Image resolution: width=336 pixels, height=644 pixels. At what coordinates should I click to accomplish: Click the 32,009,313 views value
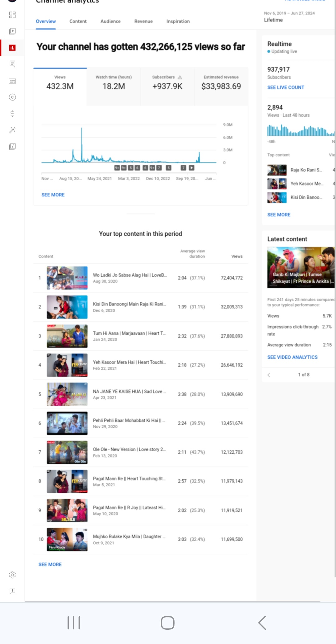[x=232, y=307]
